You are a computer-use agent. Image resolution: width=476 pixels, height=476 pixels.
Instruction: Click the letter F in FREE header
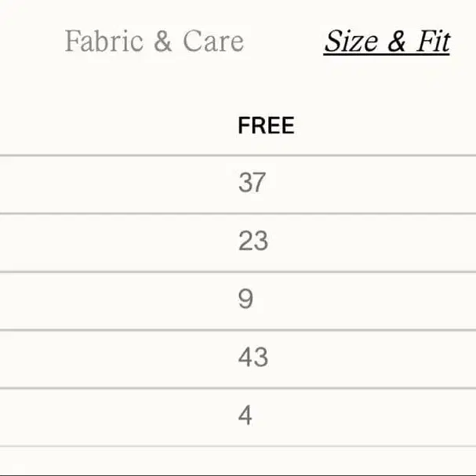click(244, 125)
